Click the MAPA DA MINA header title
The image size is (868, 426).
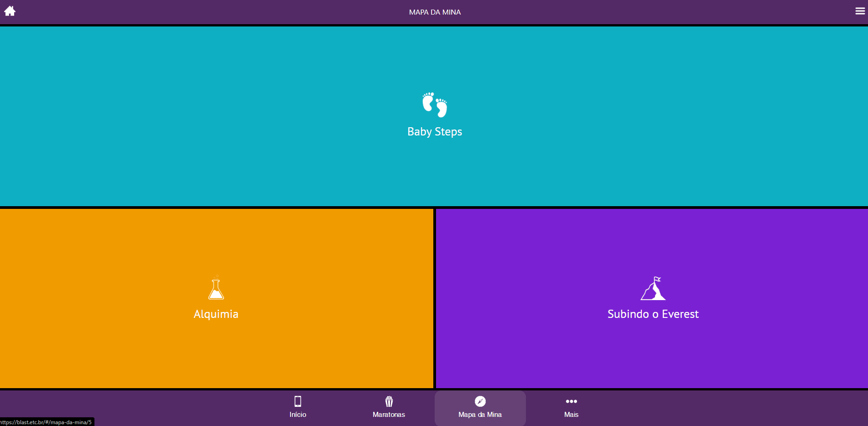click(x=435, y=12)
